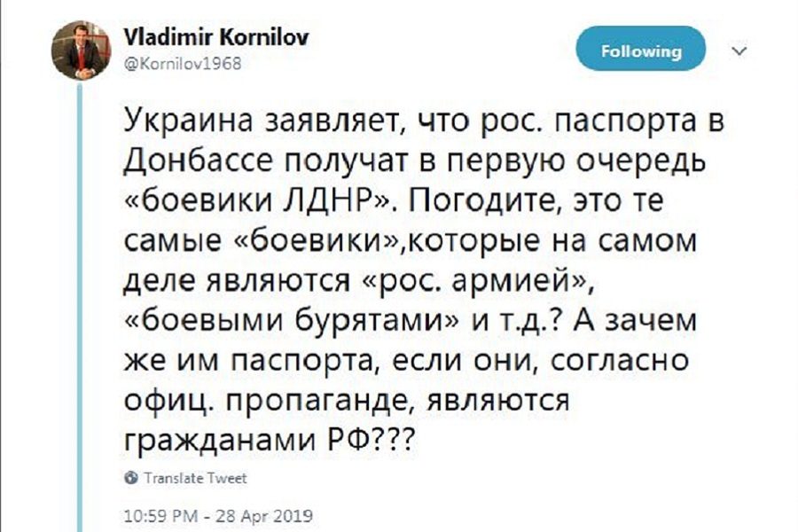Viewport: 798px width, 532px height.
Task: Click the tweet's first line starting 'Украина заявляет'
Action: [x=424, y=122]
